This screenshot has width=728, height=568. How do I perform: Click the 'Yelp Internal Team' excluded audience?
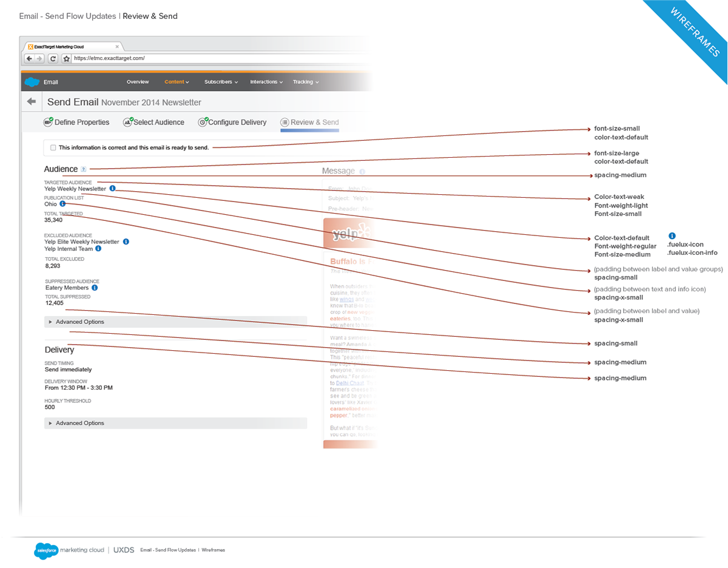(x=69, y=249)
